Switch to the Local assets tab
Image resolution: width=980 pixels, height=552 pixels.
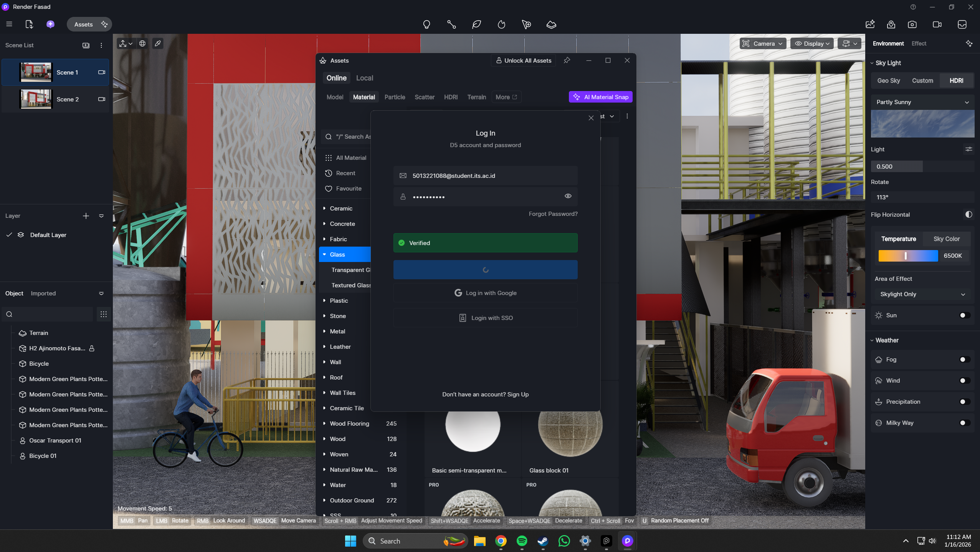pos(364,78)
